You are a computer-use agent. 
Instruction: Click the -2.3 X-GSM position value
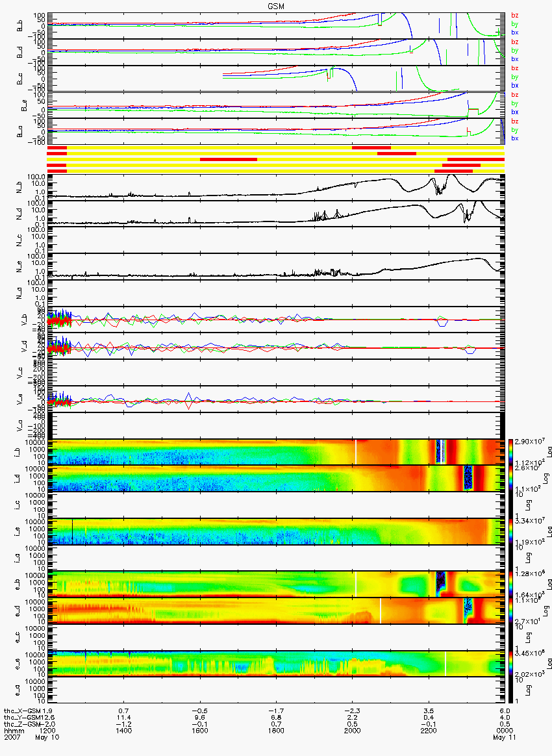coord(353,711)
